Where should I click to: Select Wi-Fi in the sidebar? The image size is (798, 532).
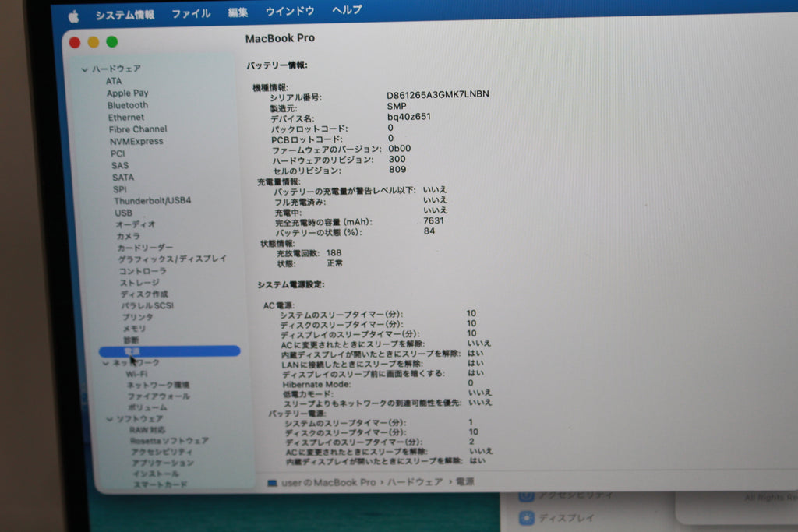coord(136,374)
